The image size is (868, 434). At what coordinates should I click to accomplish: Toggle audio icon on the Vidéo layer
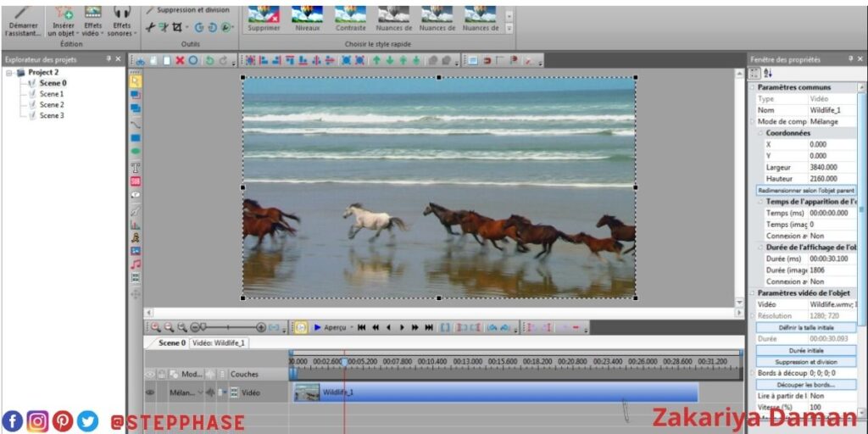pyautogui.click(x=210, y=392)
